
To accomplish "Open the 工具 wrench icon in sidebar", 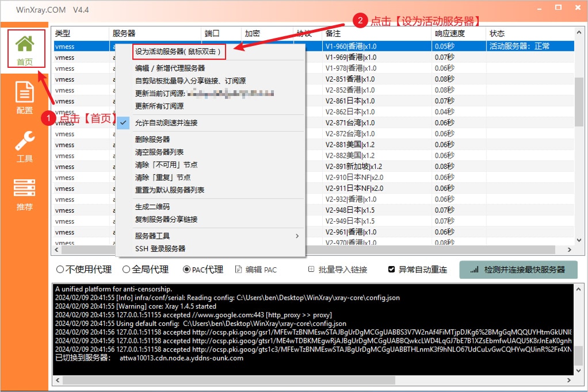I will click(x=24, y=141).
